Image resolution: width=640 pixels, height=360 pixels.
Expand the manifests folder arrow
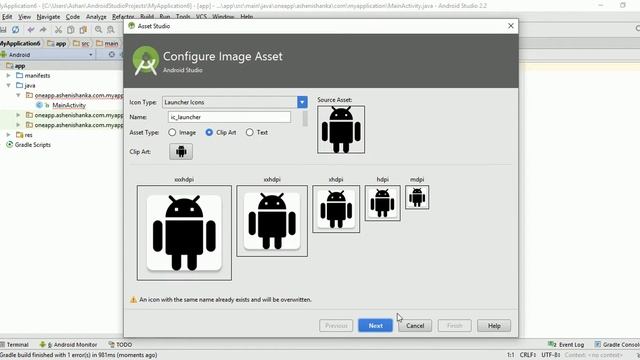(9, 76)
